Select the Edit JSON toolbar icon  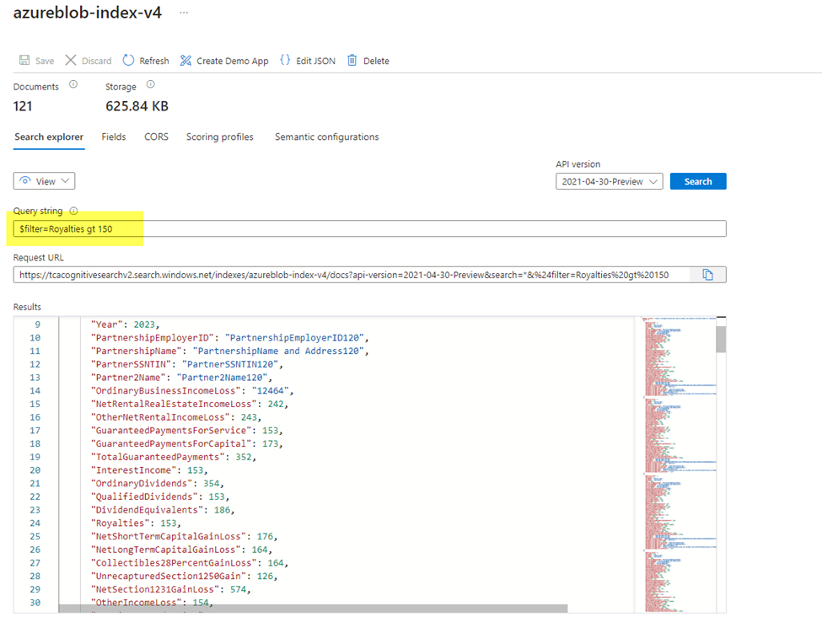point(287,60)
